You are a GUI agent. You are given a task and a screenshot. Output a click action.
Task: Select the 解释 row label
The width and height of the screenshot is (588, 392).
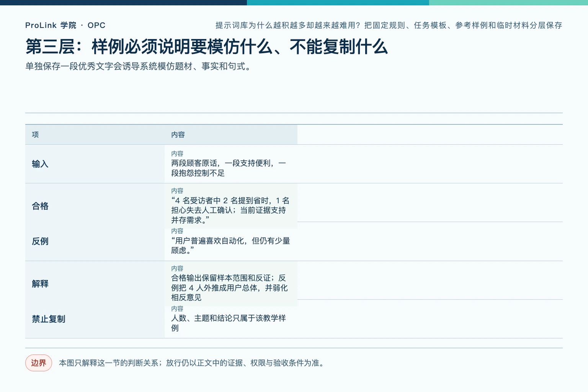[x=40, y=284]
